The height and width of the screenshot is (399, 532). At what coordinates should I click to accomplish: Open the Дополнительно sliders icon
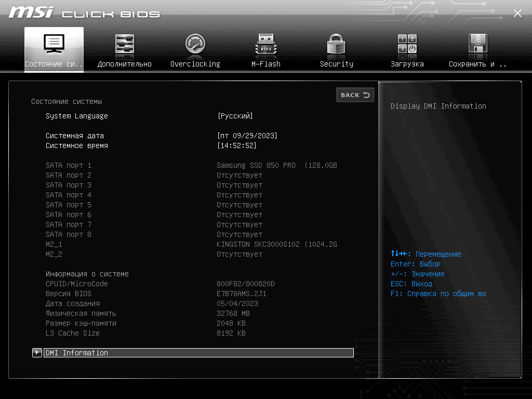click(125, 44)
